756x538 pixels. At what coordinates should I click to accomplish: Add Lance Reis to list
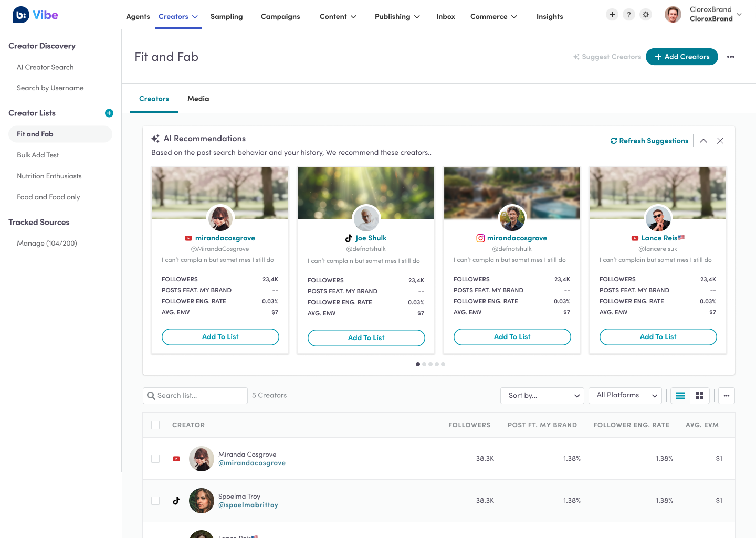pyautogui.click(x=658, y=337)
